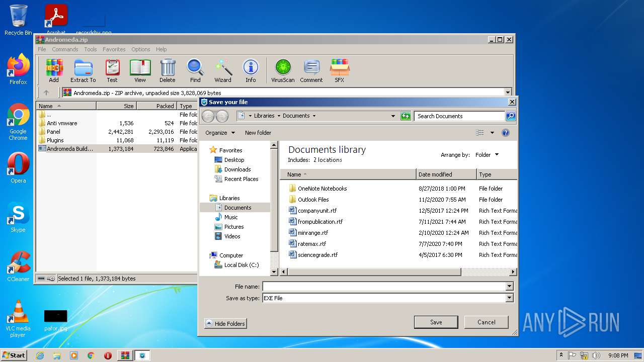Show archive Info
The image size is (644, 362).
tap(251, 70)
